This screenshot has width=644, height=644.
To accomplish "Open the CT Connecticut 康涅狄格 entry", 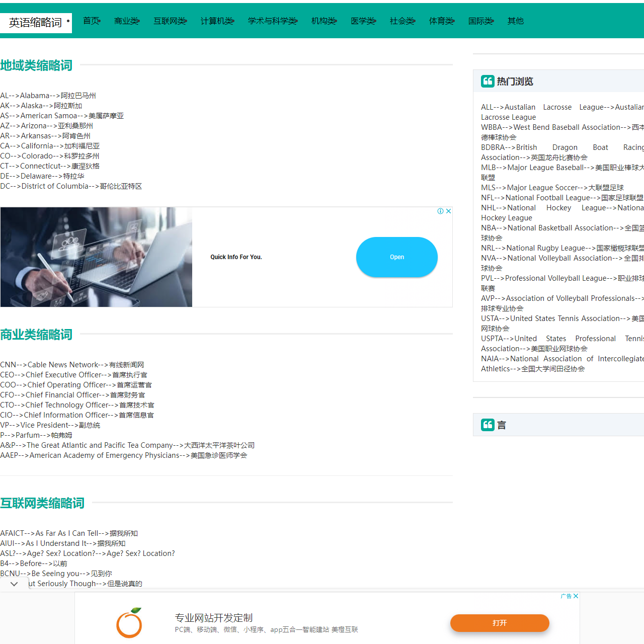I will [x=50, y=166].
